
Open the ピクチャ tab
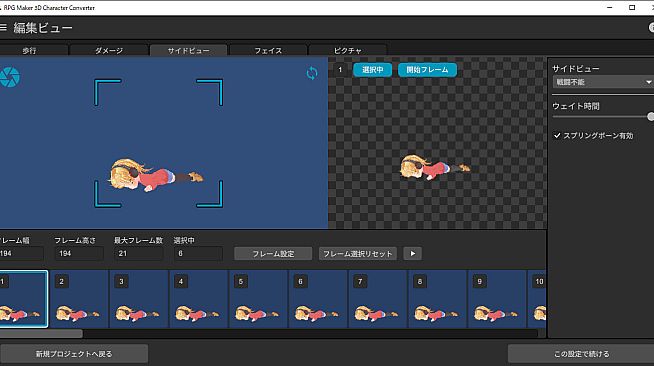pos(347,50)
